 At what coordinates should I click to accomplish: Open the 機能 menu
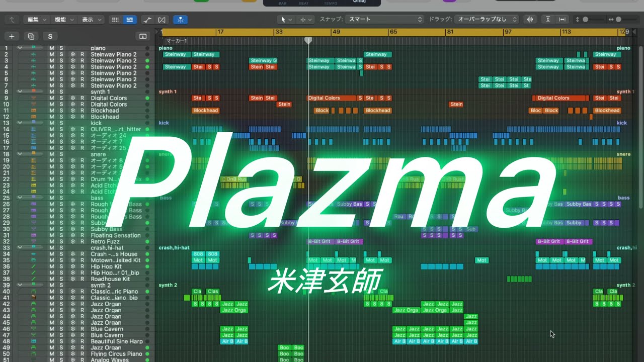[x=63, y=20]
